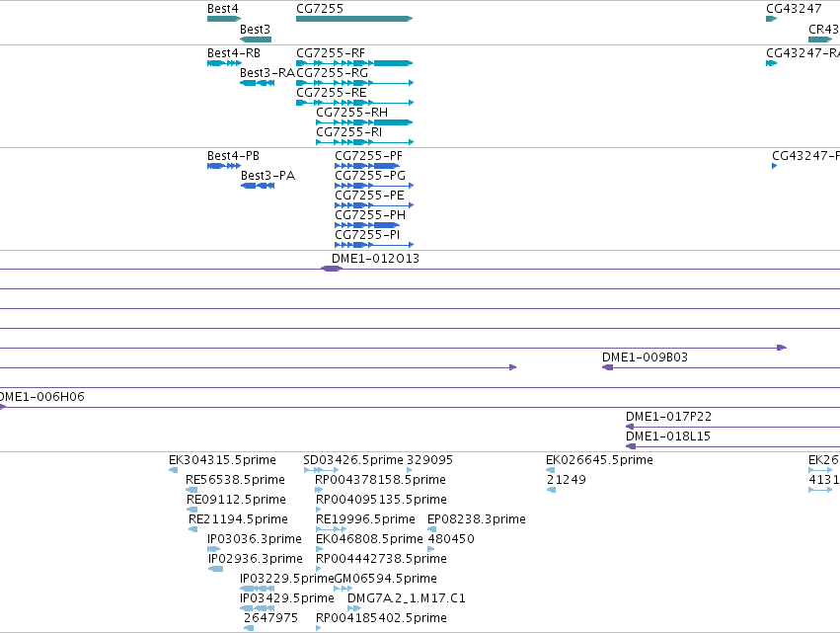Select the Best4 gene glyph
The height and width of the screenshot is (633, 840).
coord(224,19)
